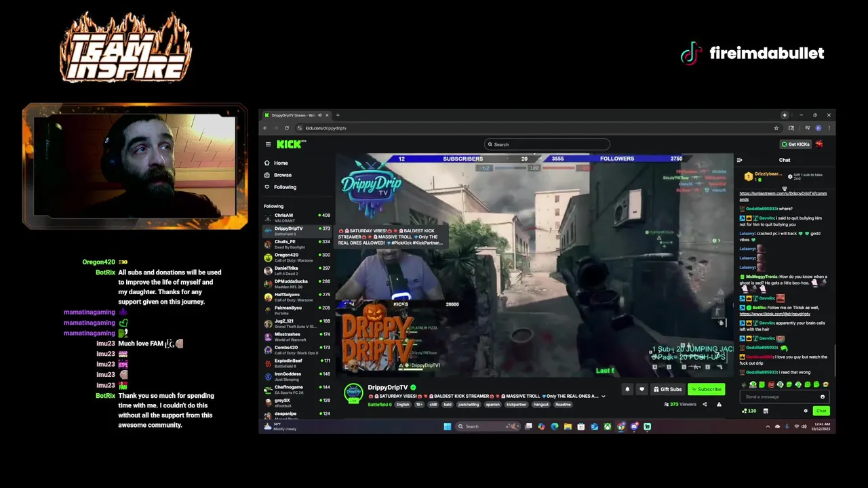Image resolution: width=868 pixels, height=488 pixels.
Task: Click the green Subscribe button
Action: [x=706, y=389]
